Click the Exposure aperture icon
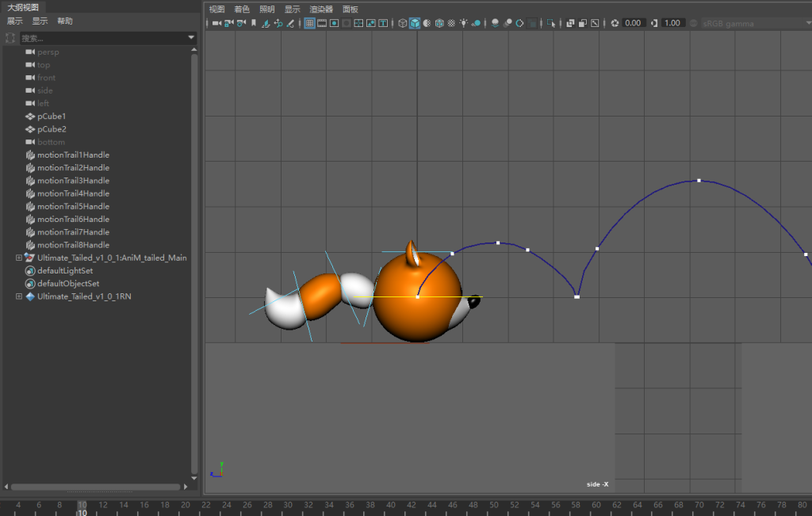 point(615,23)
